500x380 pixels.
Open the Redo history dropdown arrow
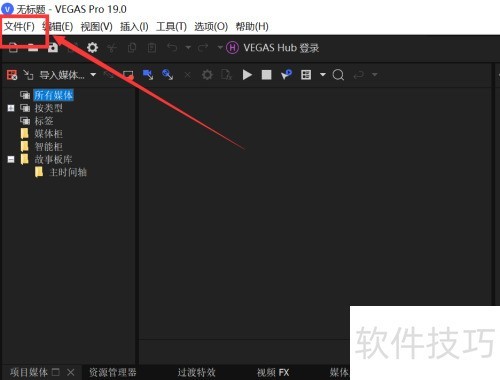(x=220, y=48)
